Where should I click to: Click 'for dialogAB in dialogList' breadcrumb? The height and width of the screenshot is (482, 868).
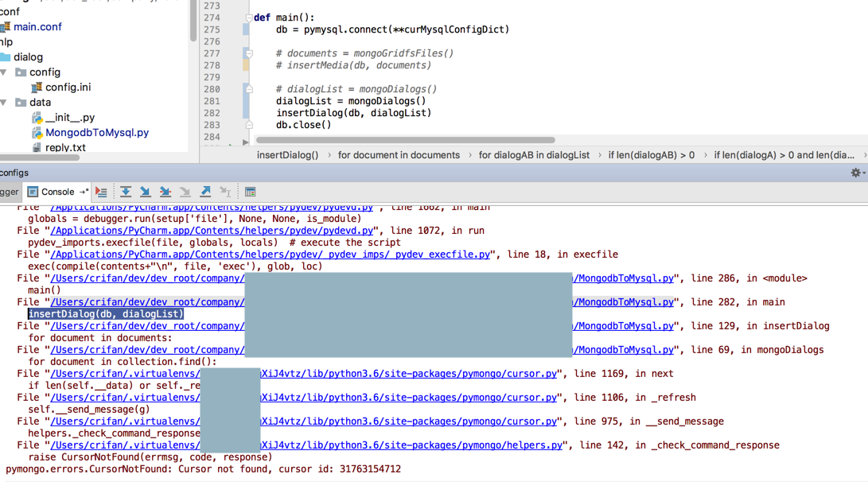pos(534,155)
